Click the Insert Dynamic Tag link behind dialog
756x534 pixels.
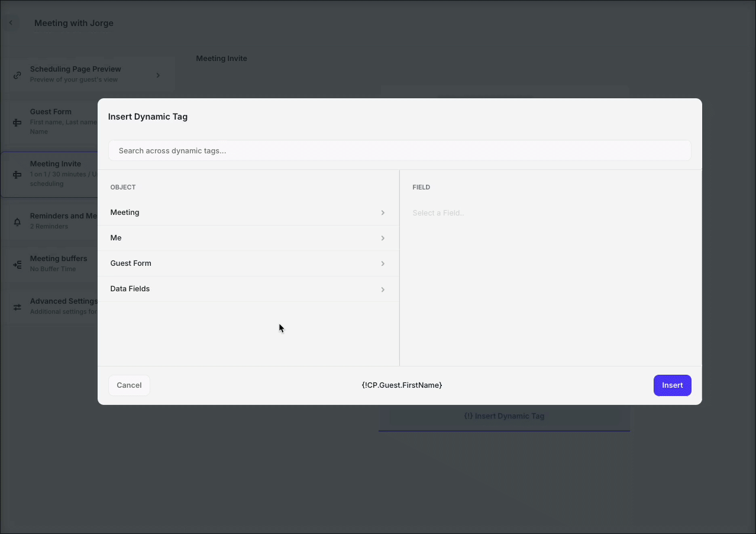click(504, 416)
